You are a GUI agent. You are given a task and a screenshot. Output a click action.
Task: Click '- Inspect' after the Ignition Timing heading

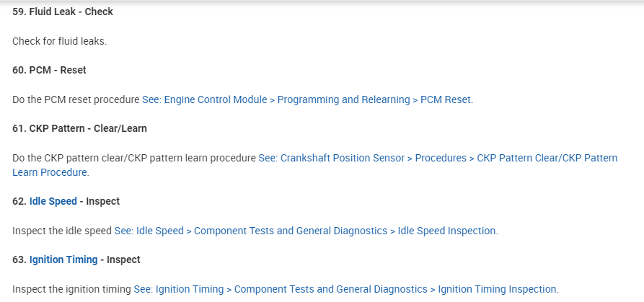[x=120, y=259]
